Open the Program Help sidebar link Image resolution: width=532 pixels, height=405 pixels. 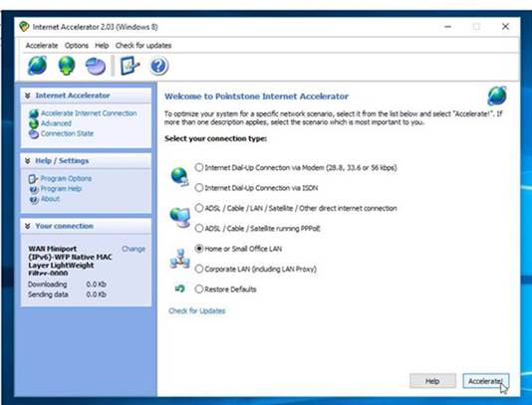(61, 189)
